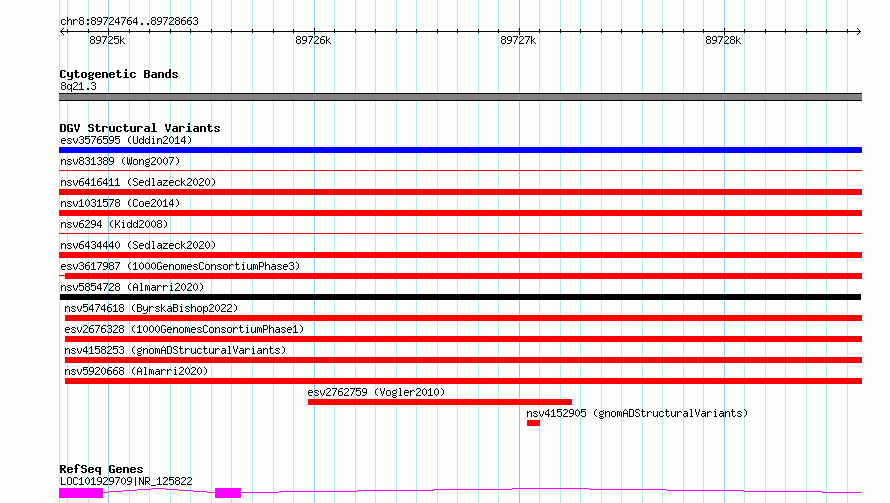This screenshot has width=890, height=503.
Task: Click the RefSeq Genes track title
Action: tap(101, 469)
